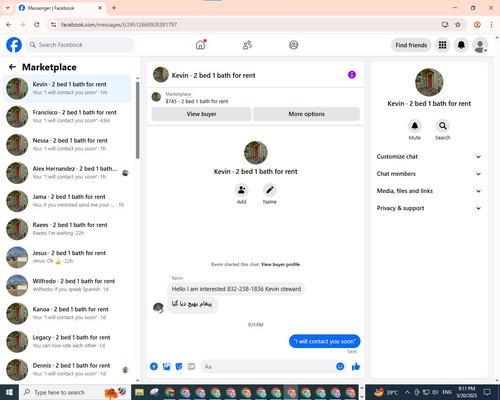Click the Facebook logo
Image resolution: width=500 pixels, height=400 pixels.
pyautogui.click(x=14, y=45)
